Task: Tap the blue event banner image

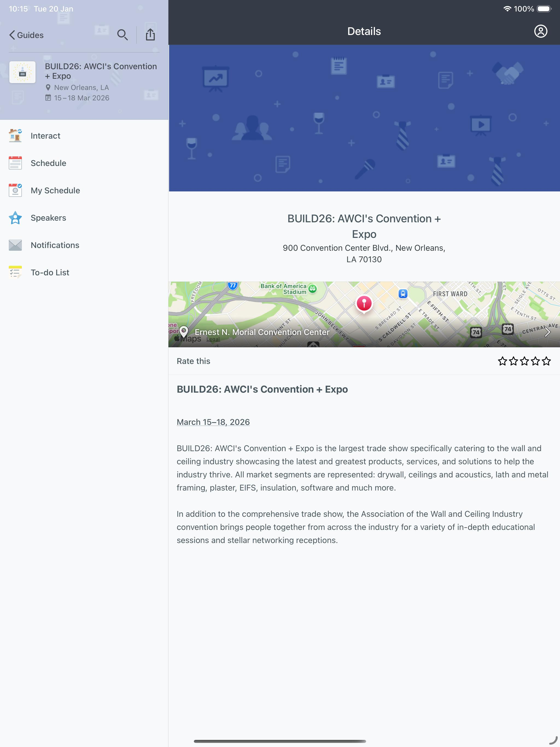Action: [x=364, y=118]
